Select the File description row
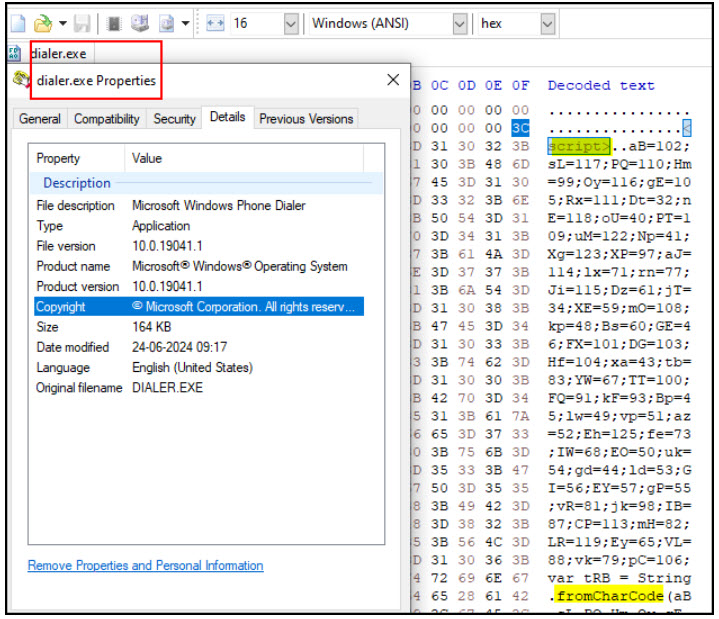Image resolution: width=719 pixels, height=619 pixels. click(x=199, y=205)
